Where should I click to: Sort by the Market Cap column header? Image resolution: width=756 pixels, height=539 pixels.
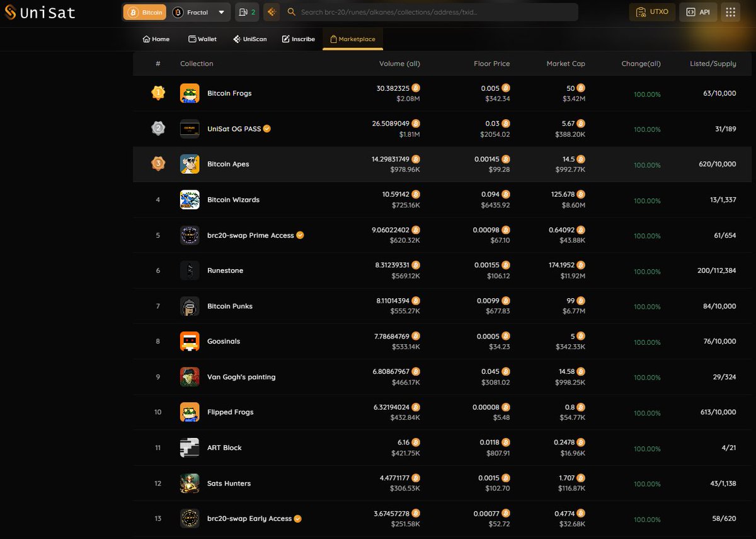click(566, 64)
